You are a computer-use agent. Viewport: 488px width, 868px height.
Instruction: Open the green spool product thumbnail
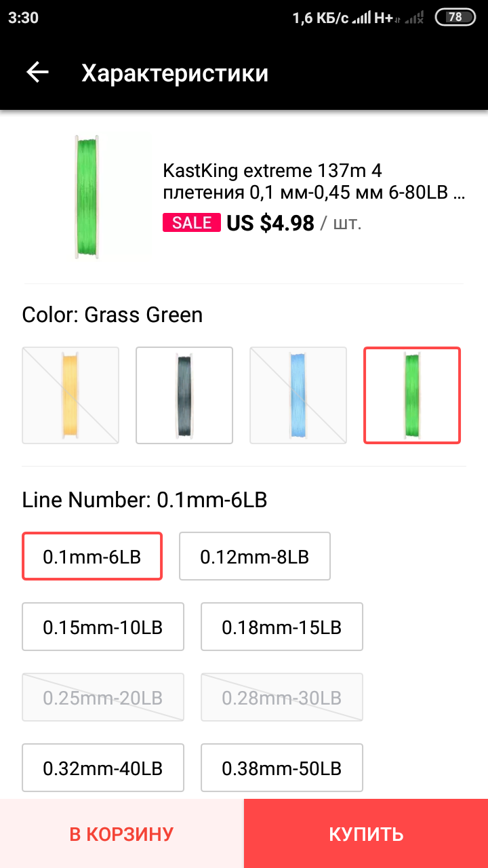coord(87,197)
